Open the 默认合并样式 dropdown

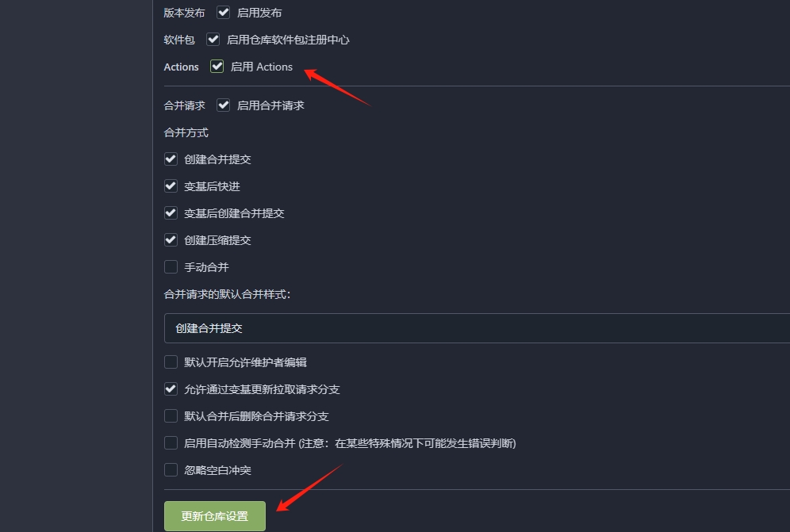tap(476, 328)
